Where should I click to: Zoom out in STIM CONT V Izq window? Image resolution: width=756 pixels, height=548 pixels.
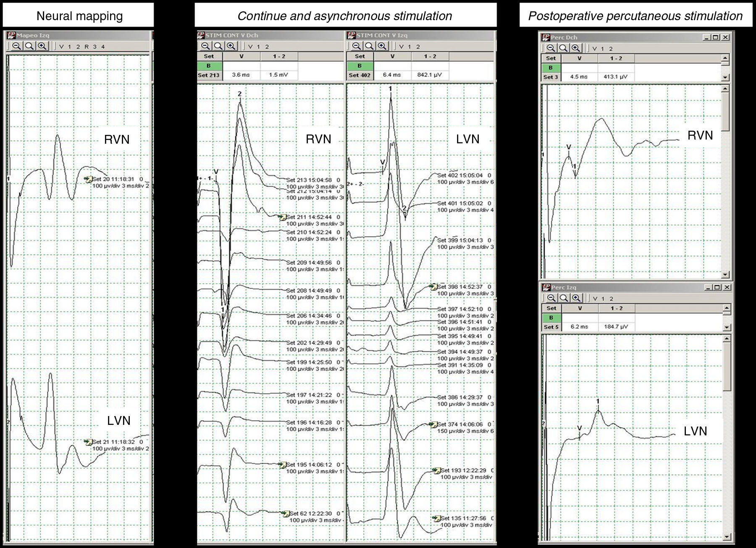click(x=357, y=46)
